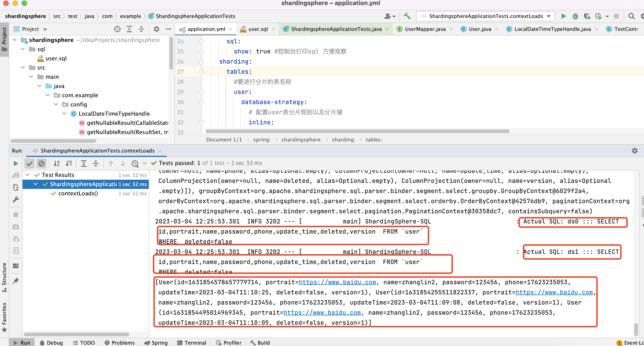The image size is (644, 346).
Task: Click Project tree horizontal scrollbar
Action: [53, 141]
